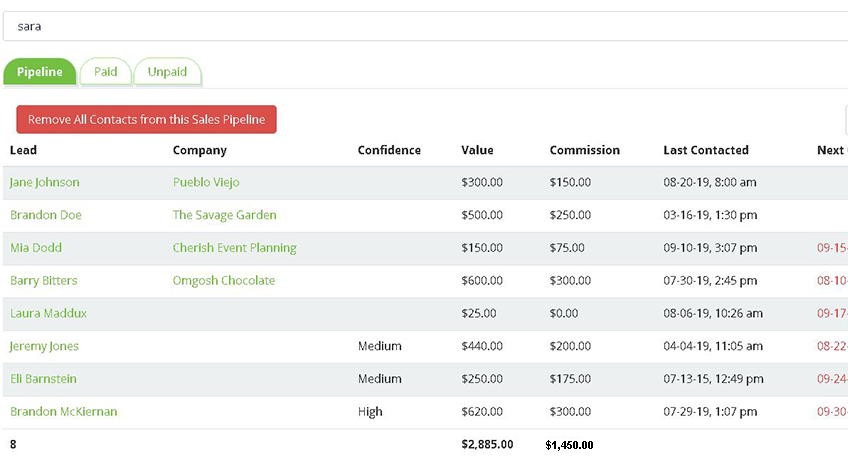Screen dimensions: 848x465
Task: Open lead Laura Maddux
Action: click(49, 313)
